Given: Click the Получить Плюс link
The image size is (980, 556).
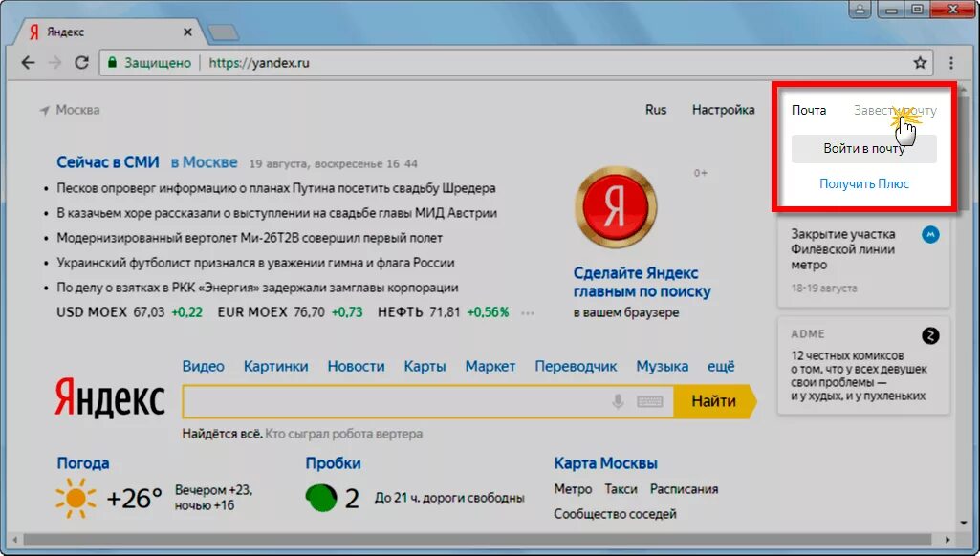Looking at the screenshot, I should coord(863,183).
